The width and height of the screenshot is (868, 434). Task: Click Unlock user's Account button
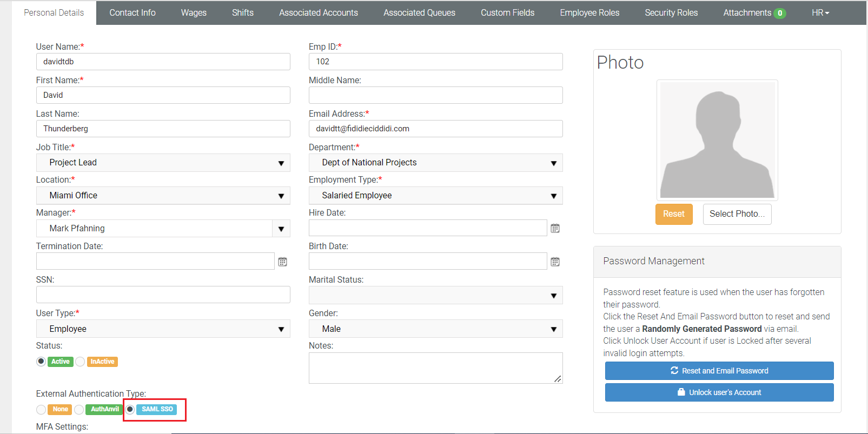click(719, 392)
